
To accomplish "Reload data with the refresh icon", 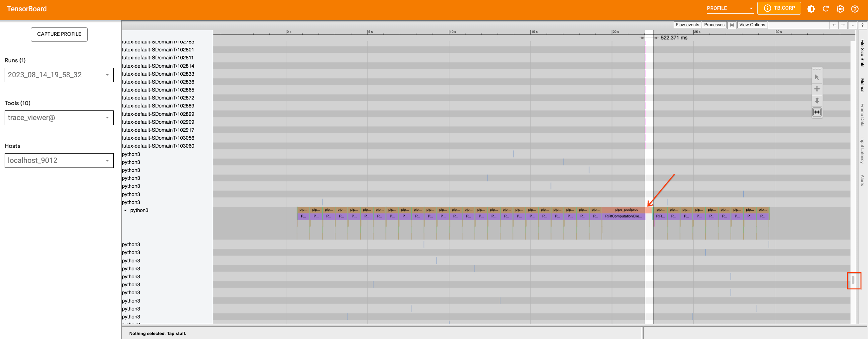I will (826, 9).
